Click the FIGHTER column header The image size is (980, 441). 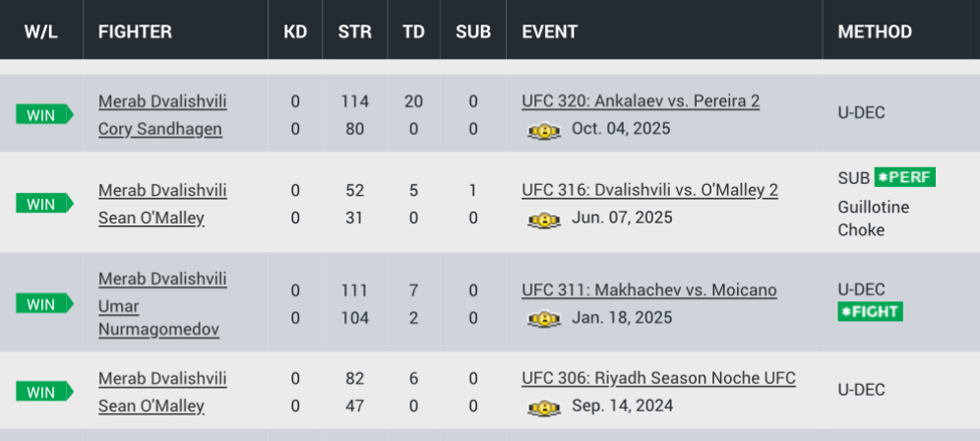point(135,31)
